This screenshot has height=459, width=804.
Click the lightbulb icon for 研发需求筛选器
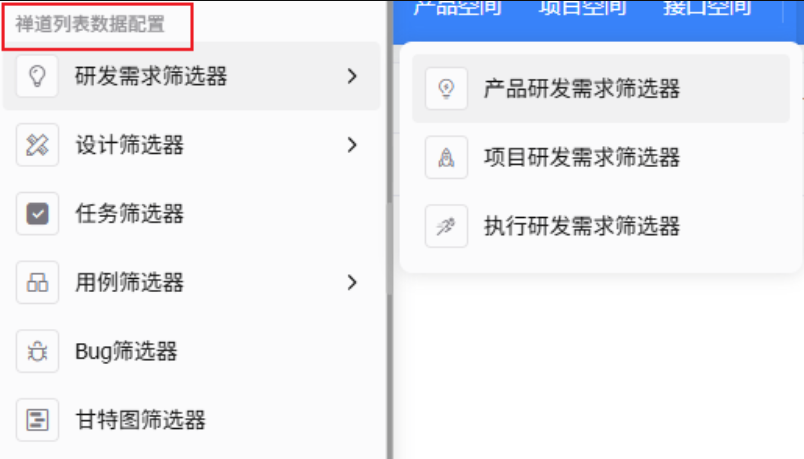(x=37, y=76)
